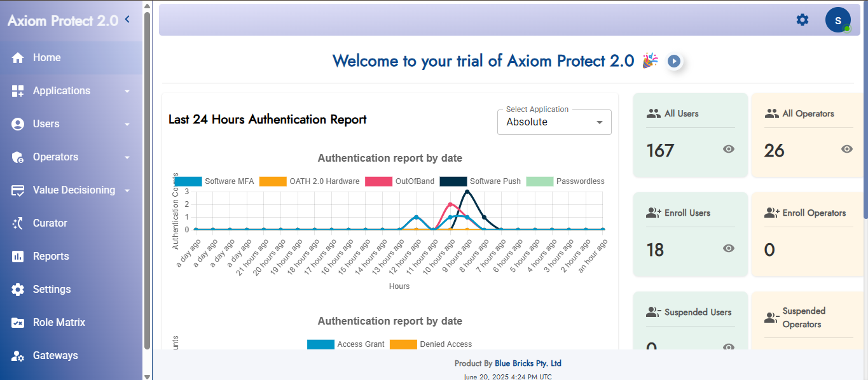
Task: Click the All Users count 167
Action: coord(660,151)
